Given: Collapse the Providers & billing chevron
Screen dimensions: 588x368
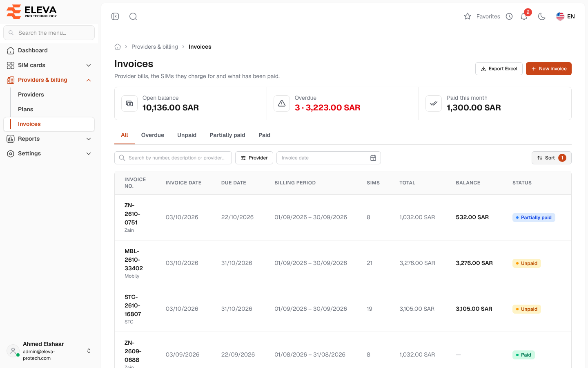Looking at the screenshot, I should (x=89, y=80).
